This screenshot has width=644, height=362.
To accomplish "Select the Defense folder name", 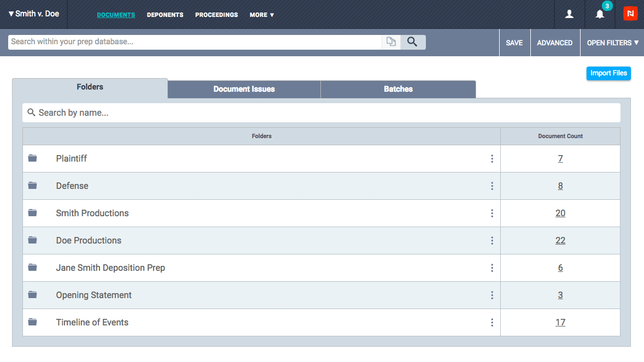I will (x=72, y=186).
